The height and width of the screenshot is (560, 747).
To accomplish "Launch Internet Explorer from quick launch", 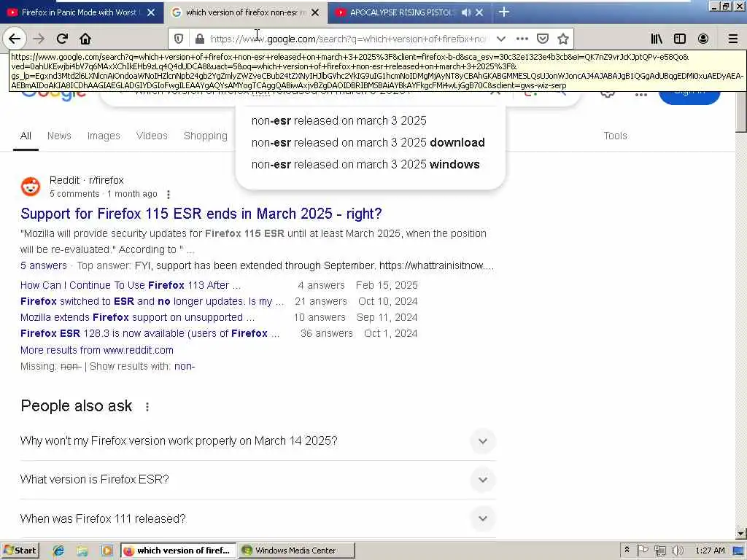I will pos(58,551).
